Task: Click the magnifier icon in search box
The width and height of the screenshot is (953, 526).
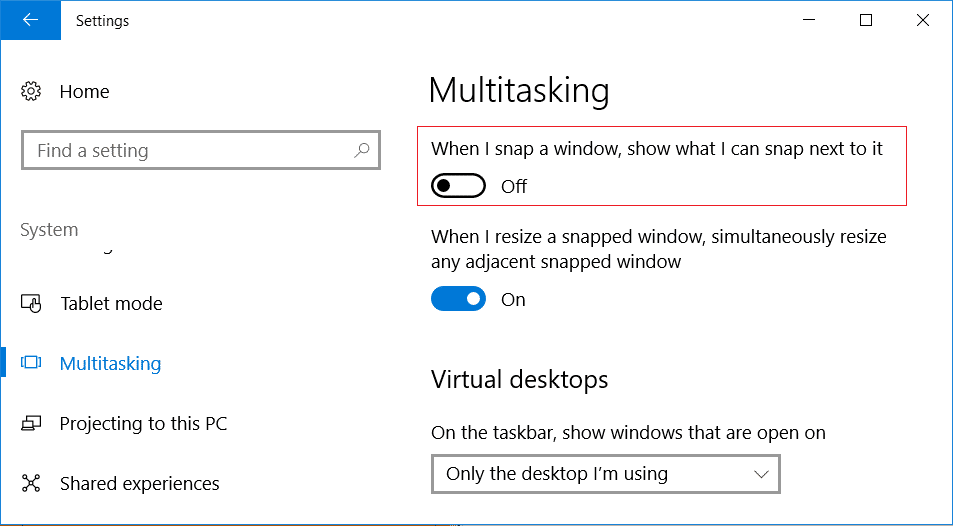Action: pyautogui.click(x=362, y=150)
